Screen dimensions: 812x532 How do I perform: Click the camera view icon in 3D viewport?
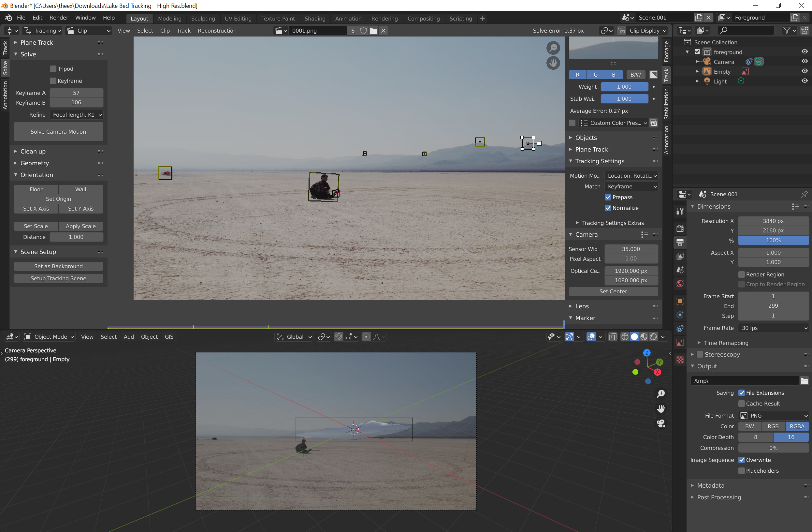click(x=661, y=423)
